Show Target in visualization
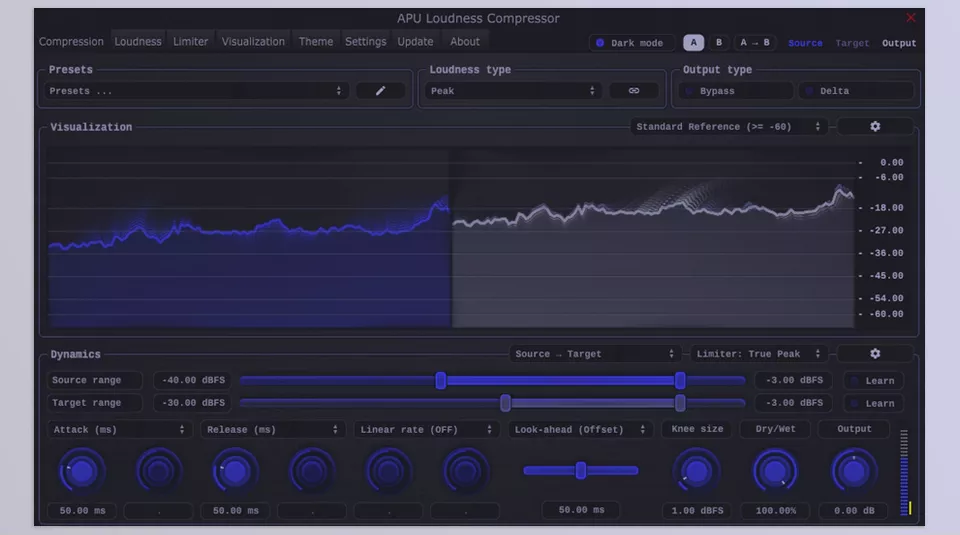 [852, 43]
